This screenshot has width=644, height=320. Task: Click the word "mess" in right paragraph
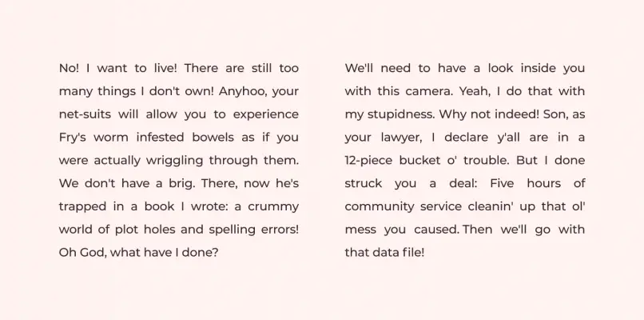[360, 230]
